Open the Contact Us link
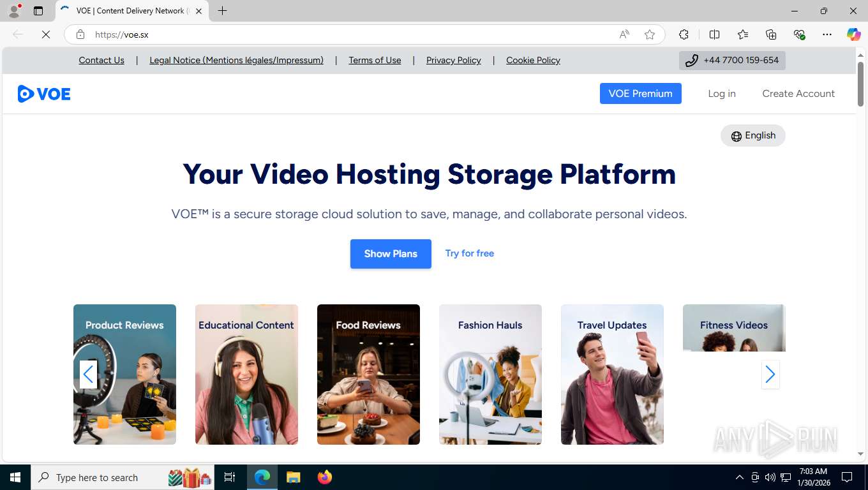Screen dimensions: 868x490 click(101, 60)
